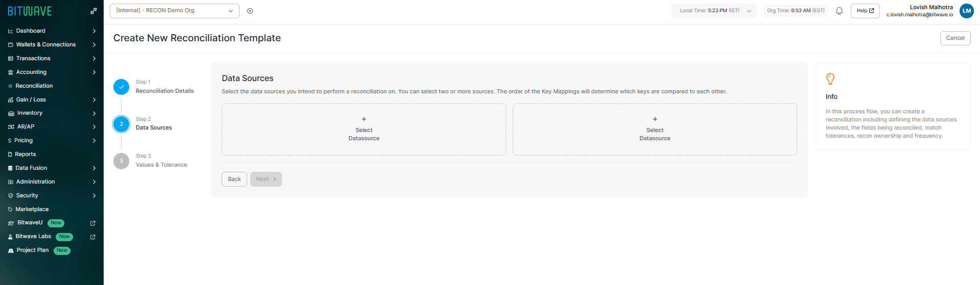Screen dimensions: 980x285
Task: Expand the Inventory chevron
Action: (x=94, y=113)
